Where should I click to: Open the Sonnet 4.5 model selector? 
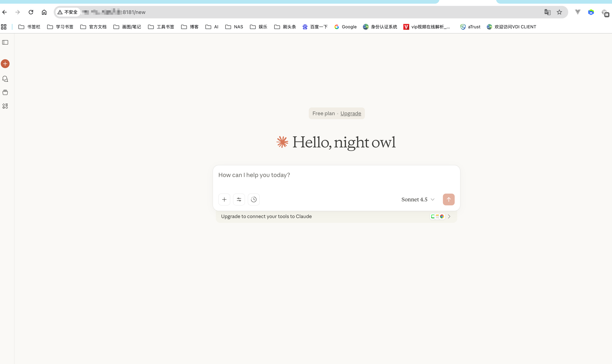click(x=418, y=199)
